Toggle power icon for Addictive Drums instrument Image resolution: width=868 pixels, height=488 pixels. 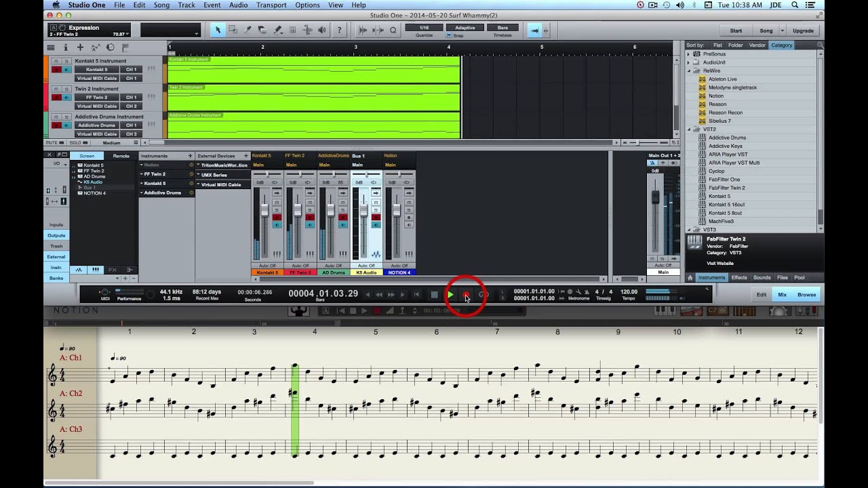pos(191,192)
